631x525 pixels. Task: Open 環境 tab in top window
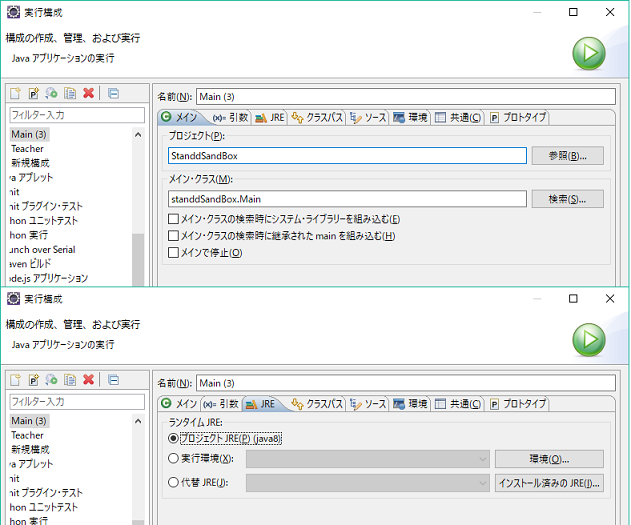[410, 117]
